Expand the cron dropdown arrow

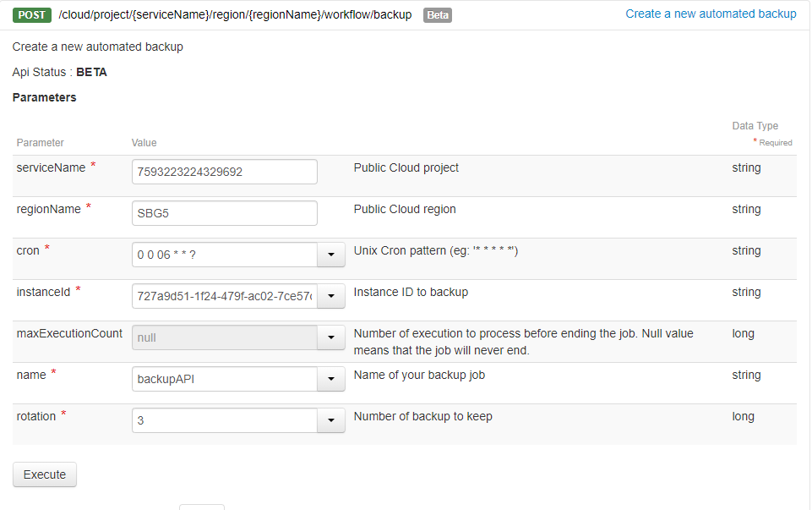coord(330,255)
